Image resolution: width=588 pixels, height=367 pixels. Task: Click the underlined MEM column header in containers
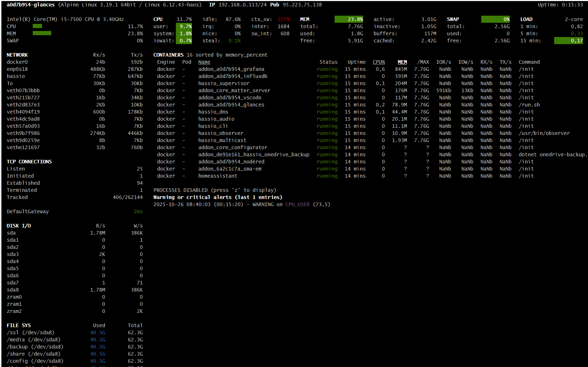[x=402, y=62]
